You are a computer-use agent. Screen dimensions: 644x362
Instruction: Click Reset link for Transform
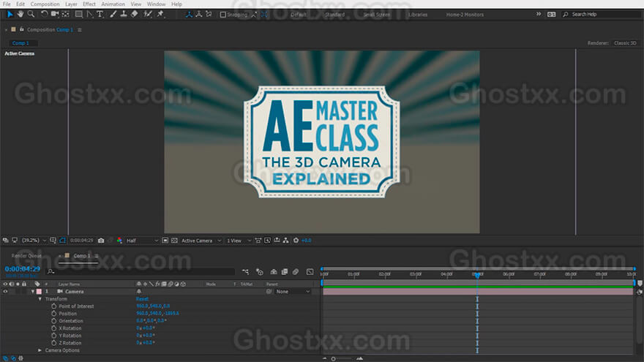click(x=142, y=299)
